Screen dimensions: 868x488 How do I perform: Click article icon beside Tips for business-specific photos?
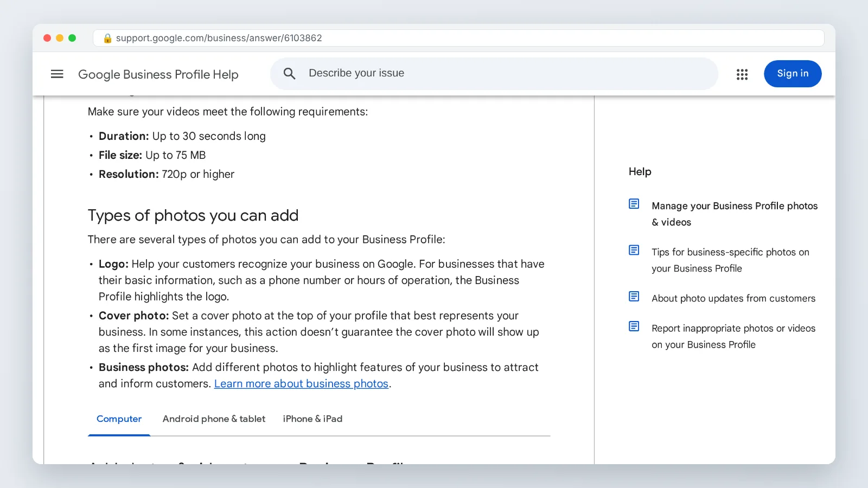tap(634, 250)
